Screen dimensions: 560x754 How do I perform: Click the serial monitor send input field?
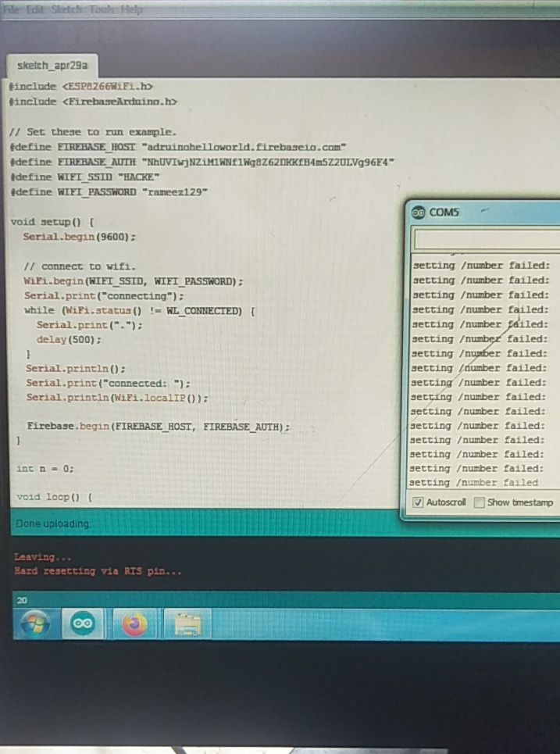(487, 239)
